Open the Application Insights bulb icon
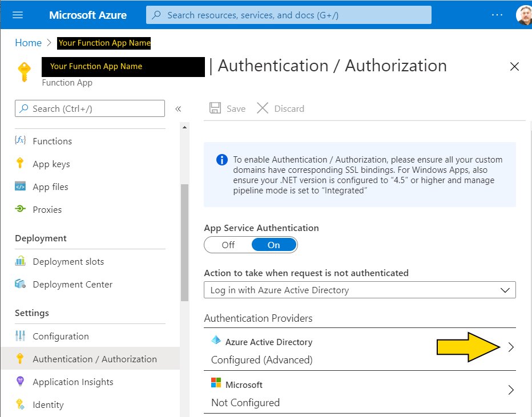Image resolution: width=532 pixels, height=417 pixels. (x=21, y=382)
